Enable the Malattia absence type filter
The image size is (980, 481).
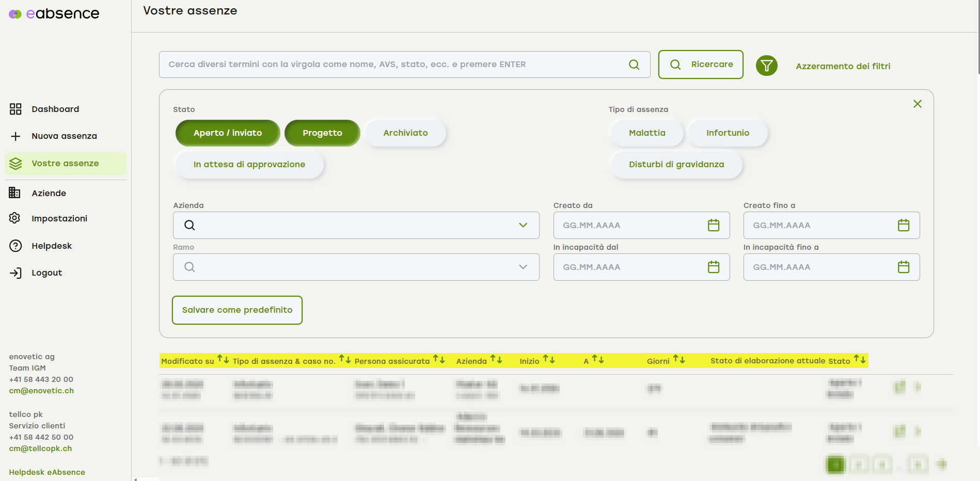click(x=647, y=133)
